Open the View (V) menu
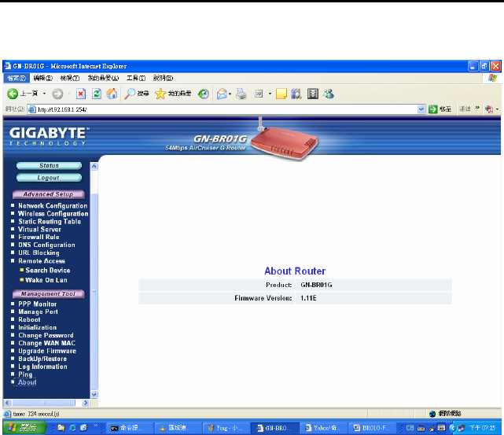 [x=70, y=78]
